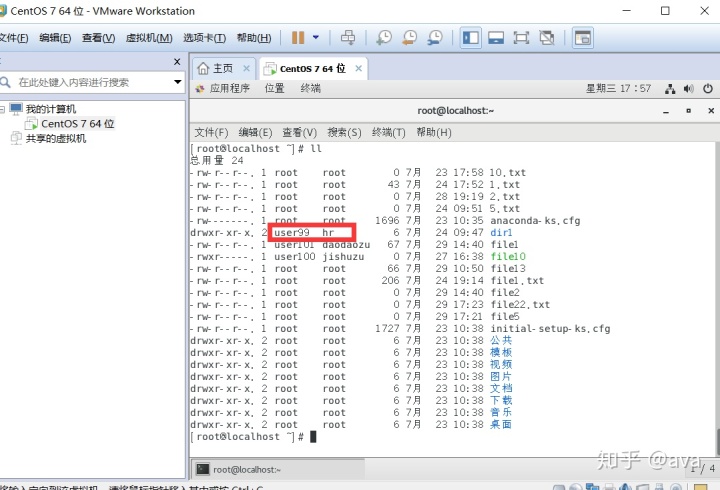Open the power menu icon
Image resolution: width=720 pixels, height=490 pixels.
[708, 89]
